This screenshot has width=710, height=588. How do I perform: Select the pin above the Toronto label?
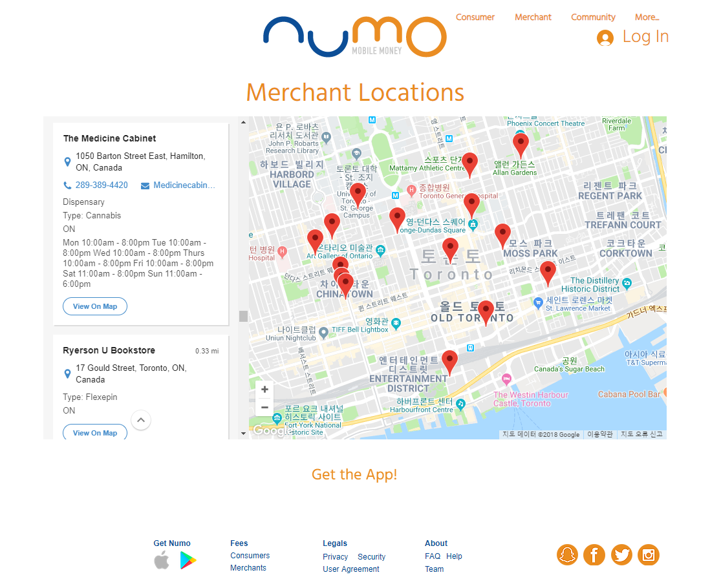pos(450,250)
